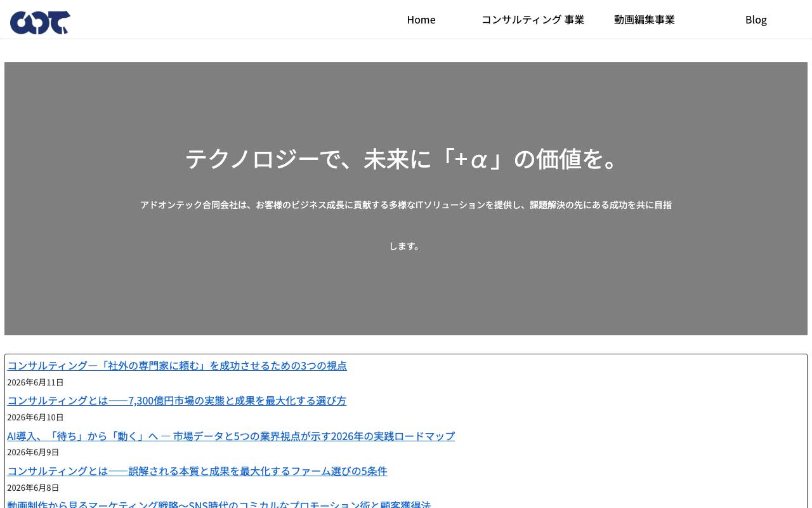Image resolution: width=812 pixels, height=508 pixels.
Task: Go to コンサルティング 事業 page
Action: coord(533,20)
